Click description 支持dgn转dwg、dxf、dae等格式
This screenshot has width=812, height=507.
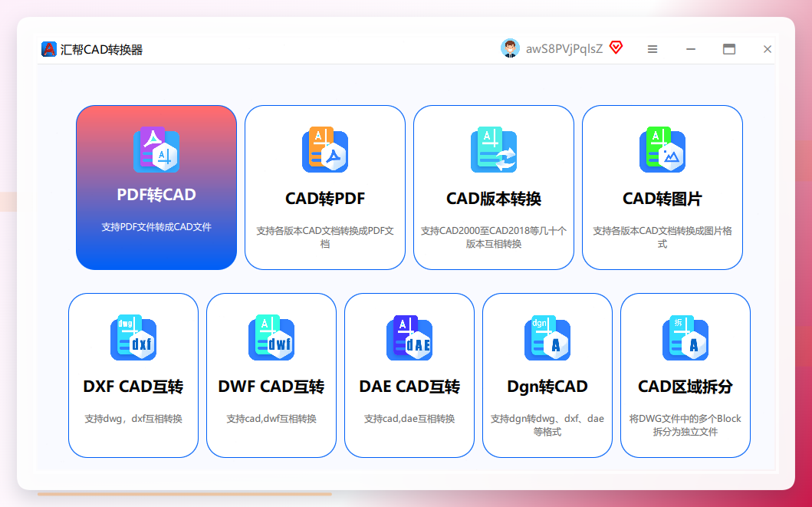(547, 425)
